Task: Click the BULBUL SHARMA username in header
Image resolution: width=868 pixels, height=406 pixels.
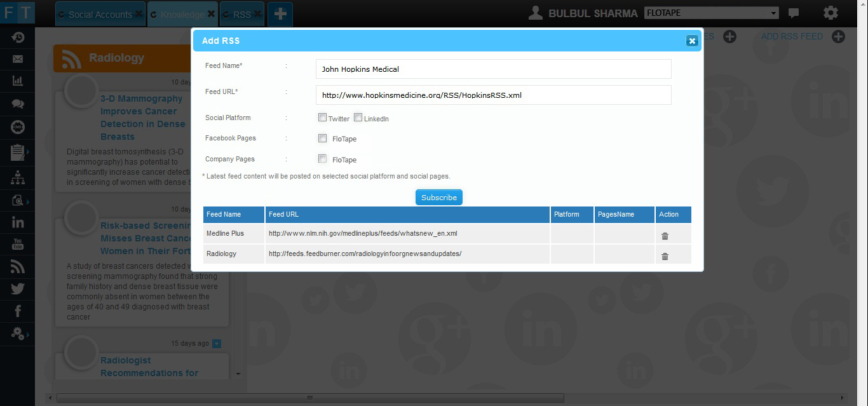Action: pyautogui.click(x=593, y=13)
